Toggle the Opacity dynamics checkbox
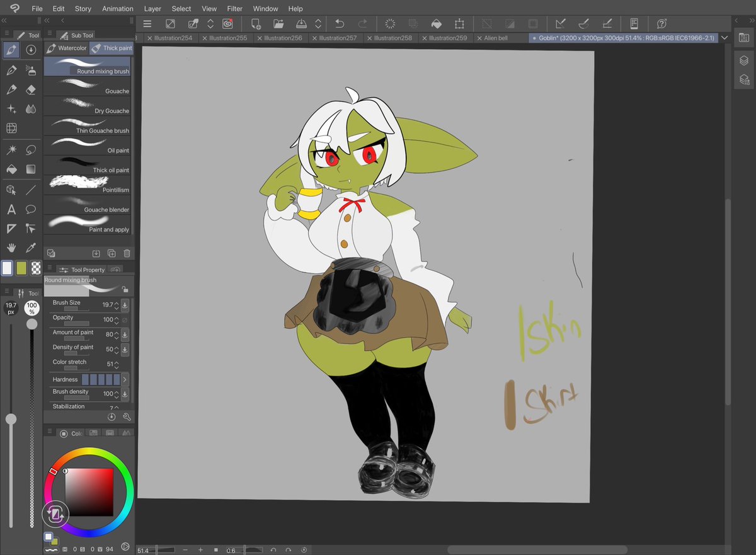Image resolution: width=756 pixels, height=555 pixels. [124, 320]
